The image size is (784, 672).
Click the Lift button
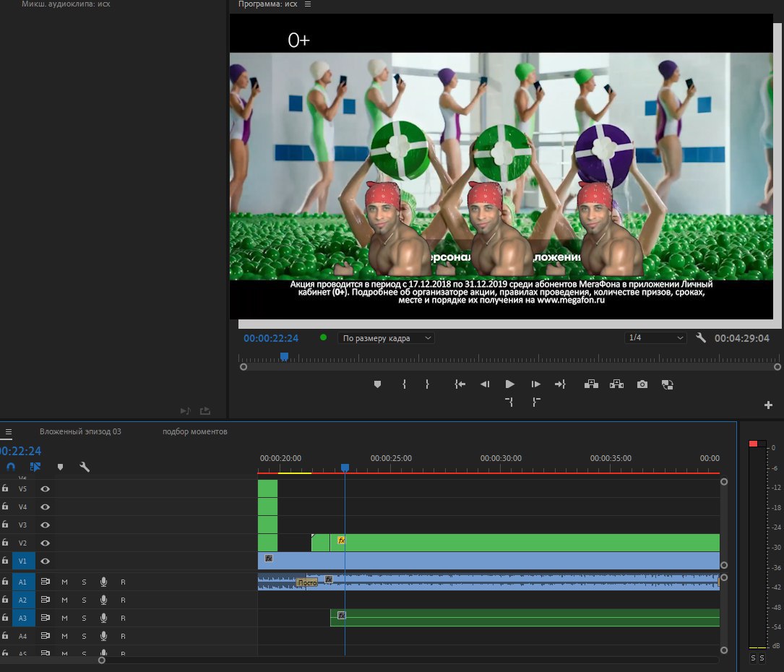click(x=591, y=384)
